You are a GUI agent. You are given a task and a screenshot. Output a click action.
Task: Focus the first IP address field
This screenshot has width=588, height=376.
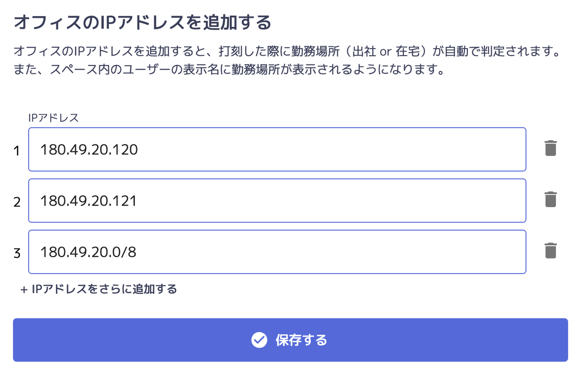click(277, 150)
